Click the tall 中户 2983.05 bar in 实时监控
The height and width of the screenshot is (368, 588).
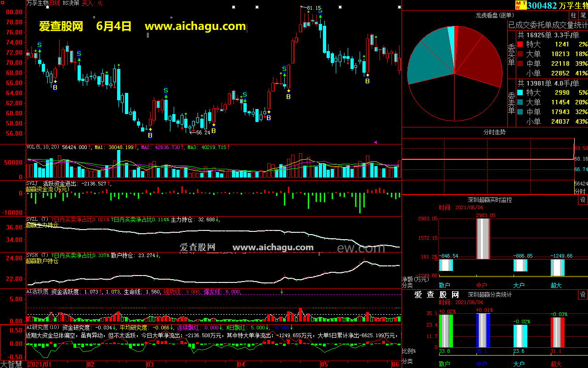483,239
